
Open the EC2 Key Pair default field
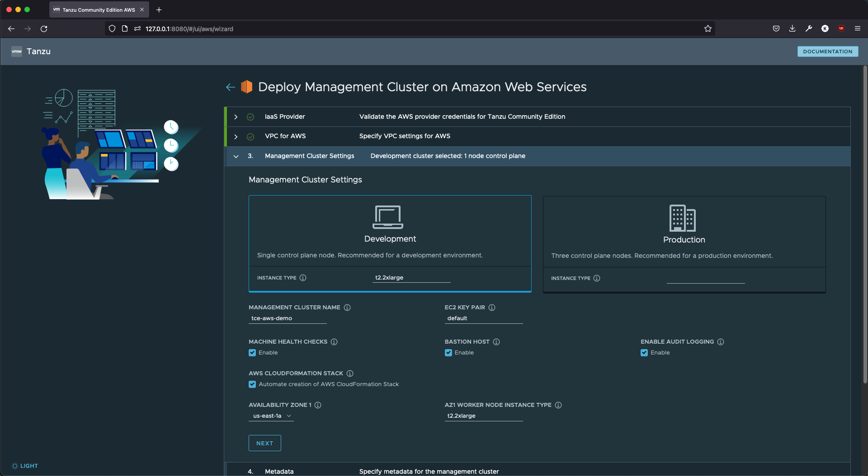tap(484, 318)
